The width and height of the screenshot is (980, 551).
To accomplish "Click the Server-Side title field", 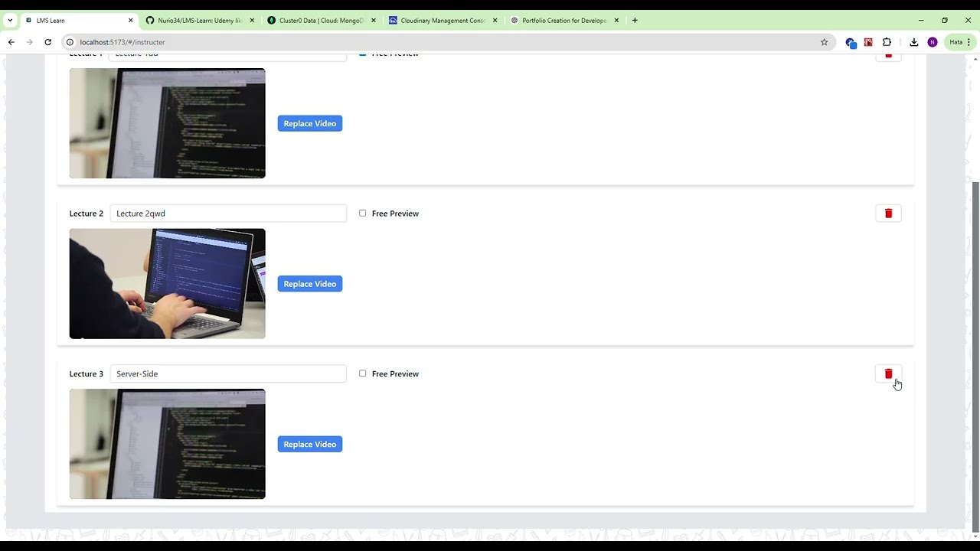I will coord(228,373).
